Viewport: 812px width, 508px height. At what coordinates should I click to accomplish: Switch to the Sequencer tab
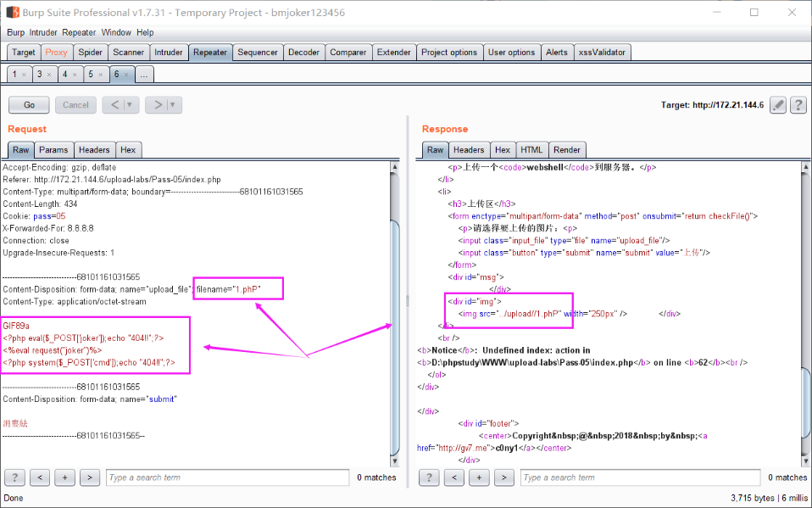[x=258, y=53]
